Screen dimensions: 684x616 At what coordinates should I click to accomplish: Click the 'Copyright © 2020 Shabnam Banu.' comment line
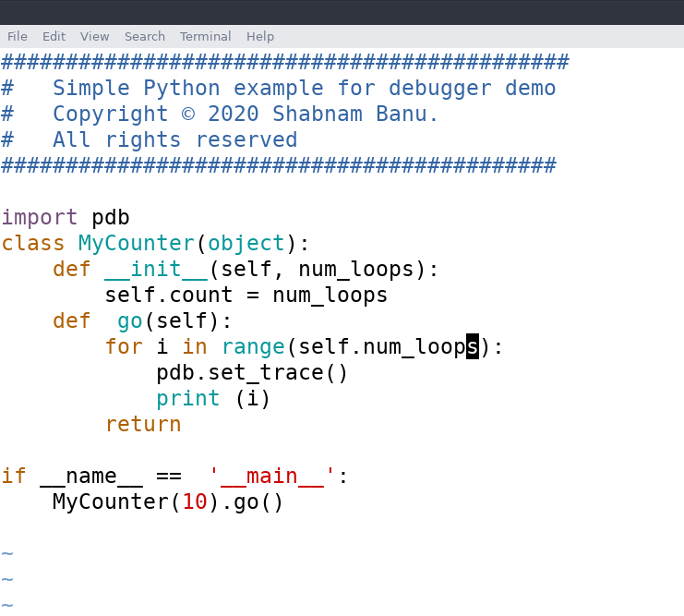point(246,115)
